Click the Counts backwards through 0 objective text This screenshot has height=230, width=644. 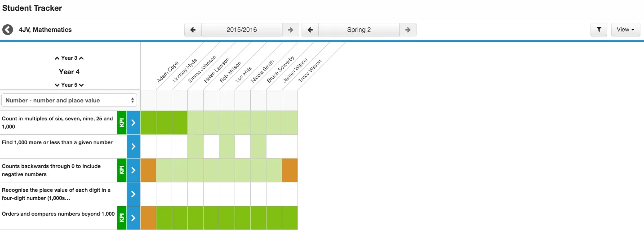point(51,170)
